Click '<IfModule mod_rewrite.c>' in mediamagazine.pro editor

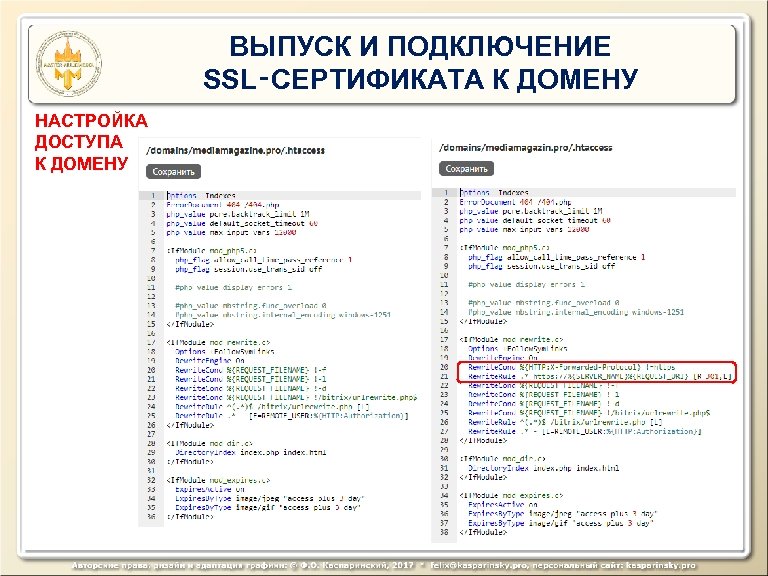pyautogui.click(x=218, y=342)
